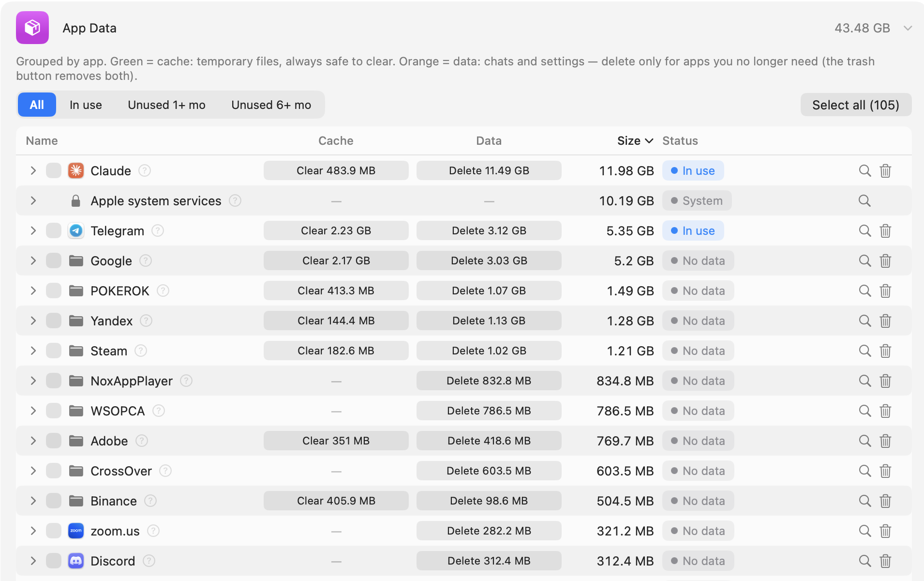The height and width of the screenshot is (581, 924).
Task: Click the magnifier for Apple system services
Action: click(865, 201)
